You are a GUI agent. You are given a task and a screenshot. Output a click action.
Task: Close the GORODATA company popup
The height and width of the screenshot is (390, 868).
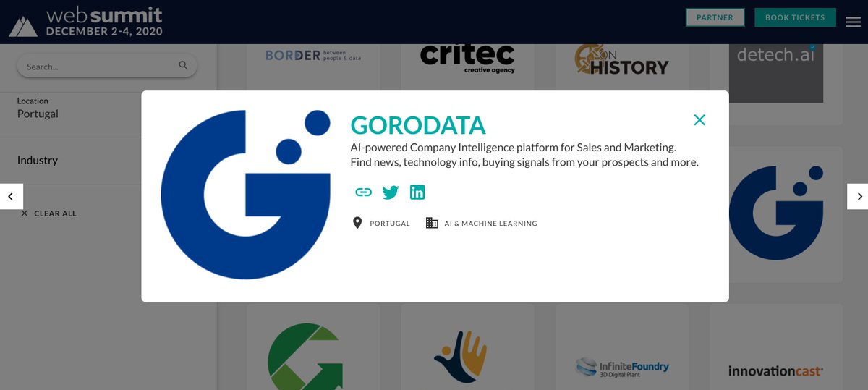[699, 120]
